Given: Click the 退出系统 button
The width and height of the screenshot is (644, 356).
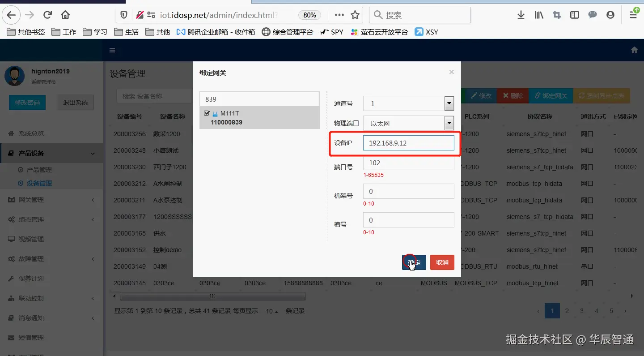Looking at the screenshot, I should click(76, 103).
